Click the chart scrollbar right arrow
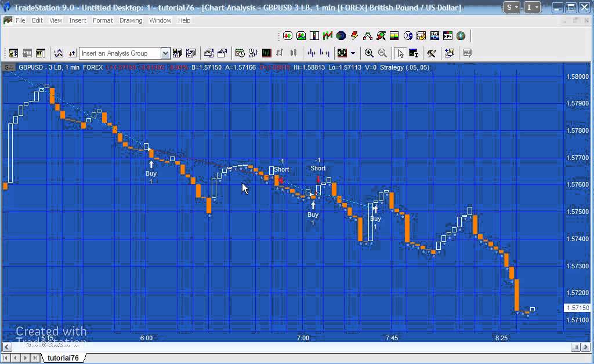The width and height of the screenshot is (594, 364). coord(586,347)
